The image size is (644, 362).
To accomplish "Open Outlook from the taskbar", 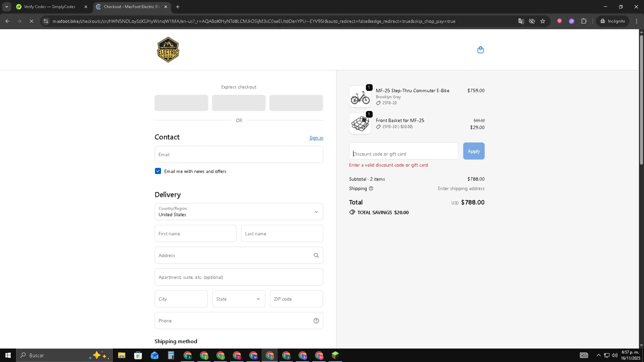I will [x=155, y=355].
